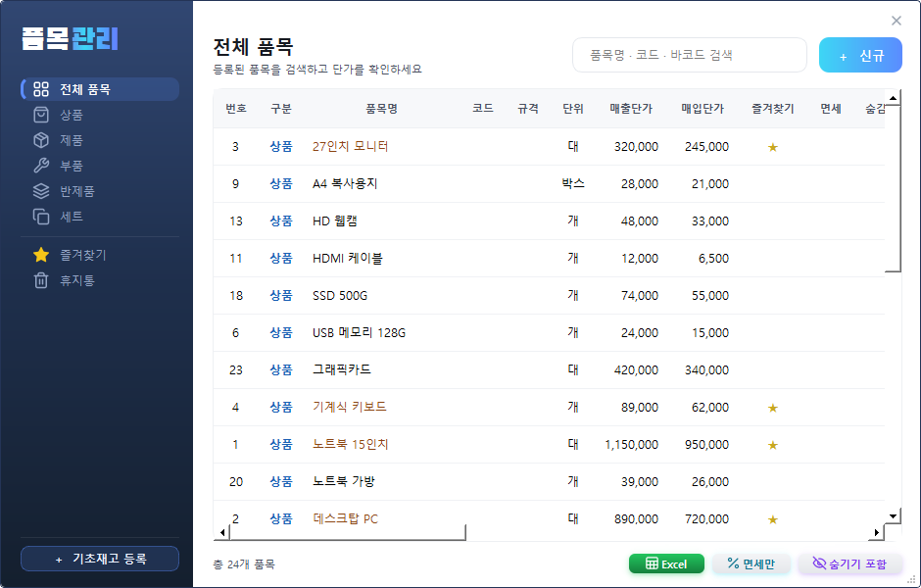
Task: Click the crossed-eye icon on 숨기기 포함
Action: 819,563
